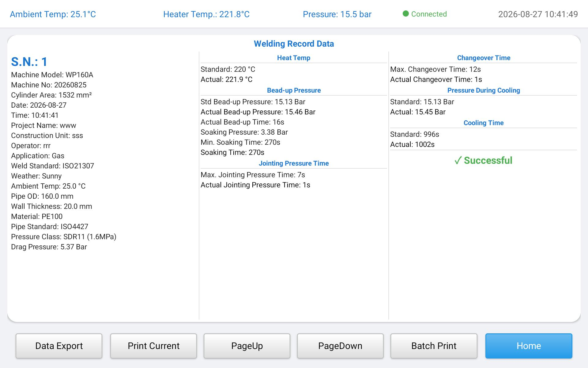Image resolution: width=588 pixels, height=368 pixels.
Task: Tap the Ambient Temp reading in header
Action: pyautogui.click(x=53, y=14)
